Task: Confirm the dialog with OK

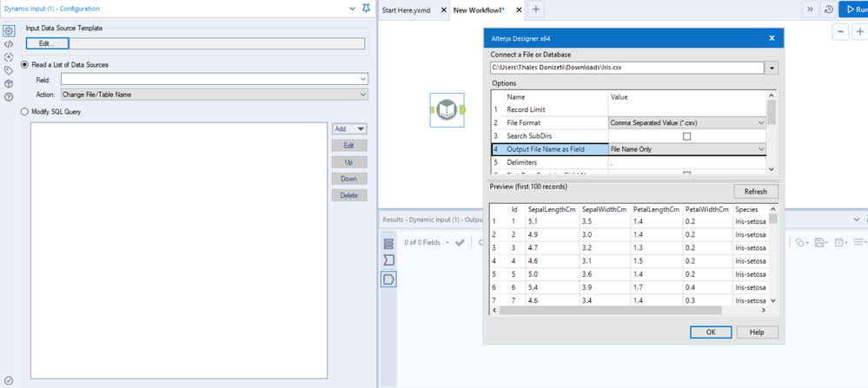Action: point(711,332)
